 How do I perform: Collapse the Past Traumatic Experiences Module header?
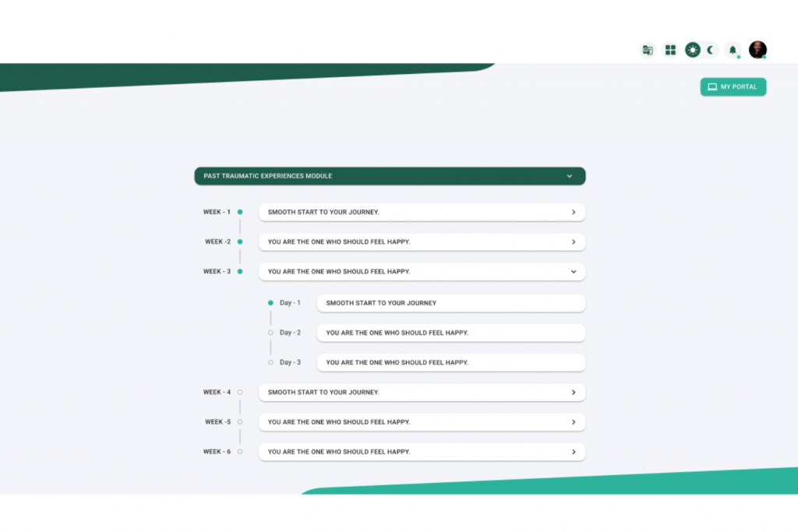[390, 176]
